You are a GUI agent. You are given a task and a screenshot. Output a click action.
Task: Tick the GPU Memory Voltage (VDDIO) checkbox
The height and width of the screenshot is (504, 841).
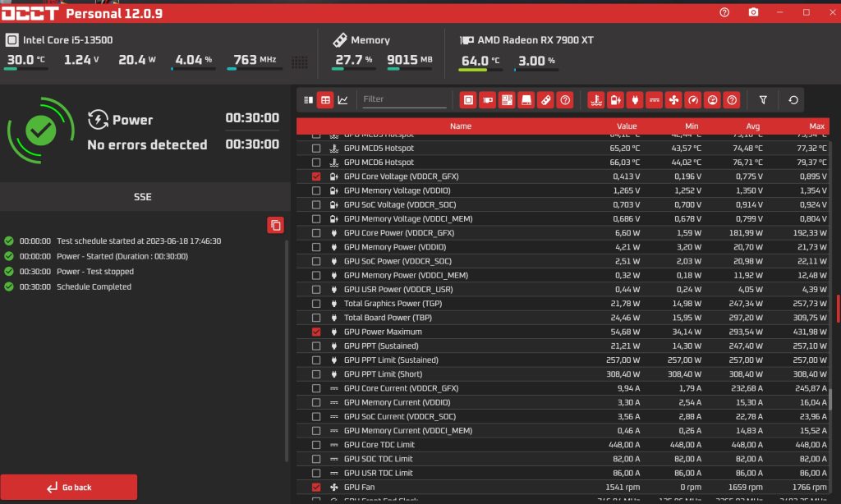click(316, 190)
